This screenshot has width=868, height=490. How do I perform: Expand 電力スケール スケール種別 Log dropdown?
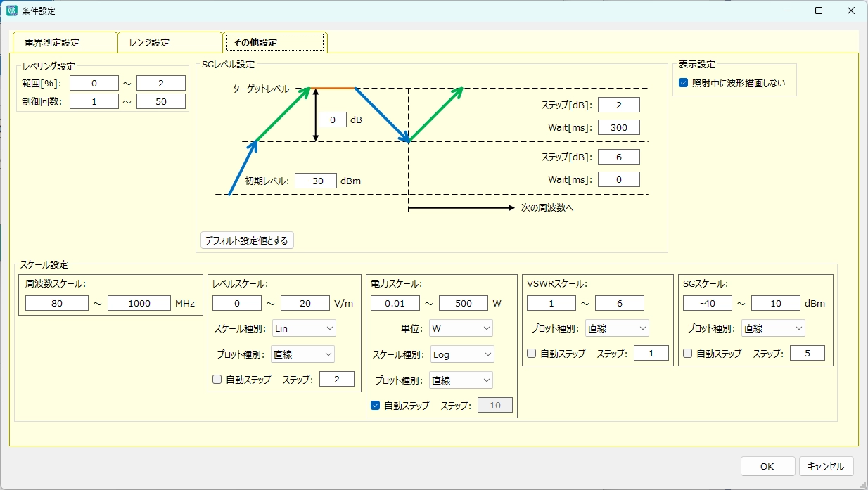click(x=461, y=354)
